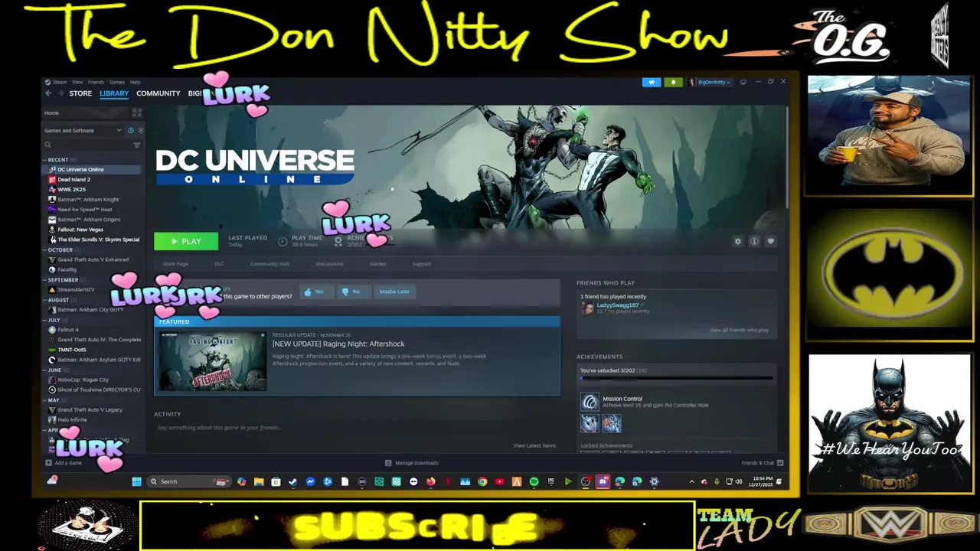Screen dimensions: 980x551
Task: Open the library advanced filter icon
Action: (x=137, y=145)
